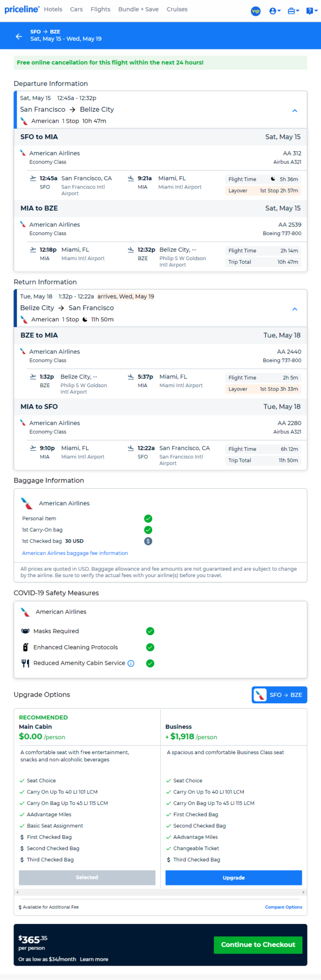Screen dimensions: 321x980
Task: Collapse the departure flight details
Action: (295, 110)
